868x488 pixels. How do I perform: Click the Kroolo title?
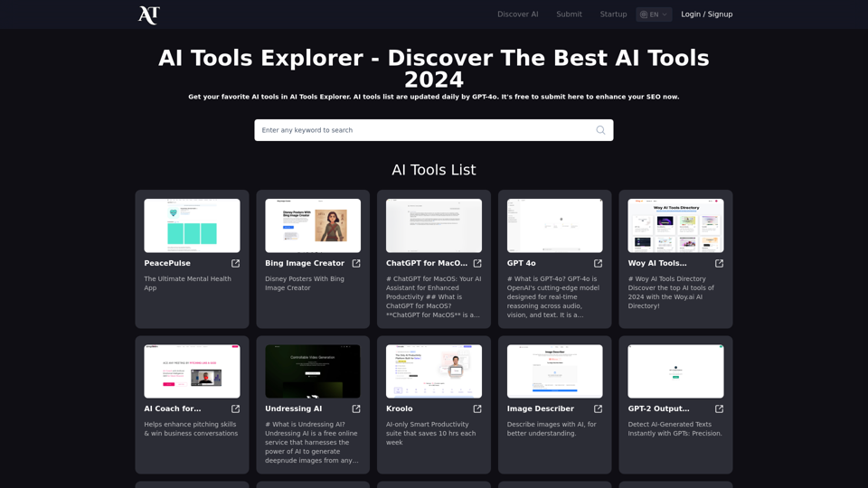[399, 408]
